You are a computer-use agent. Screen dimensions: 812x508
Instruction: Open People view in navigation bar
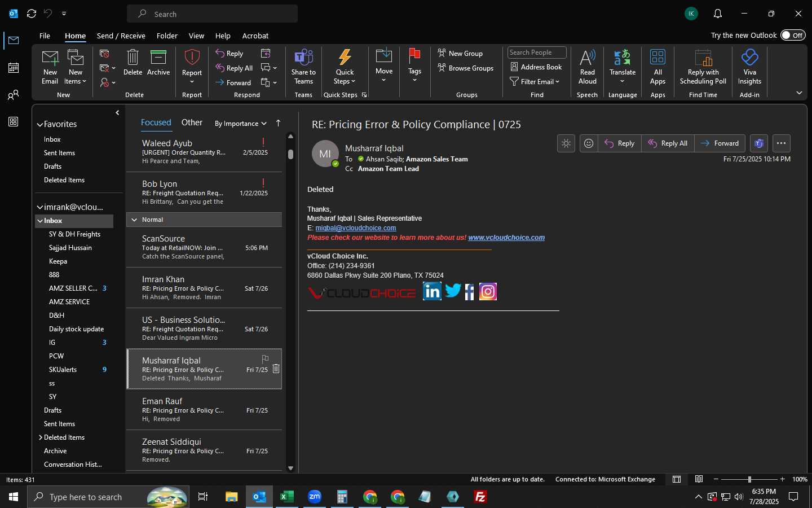pos(14,95)
